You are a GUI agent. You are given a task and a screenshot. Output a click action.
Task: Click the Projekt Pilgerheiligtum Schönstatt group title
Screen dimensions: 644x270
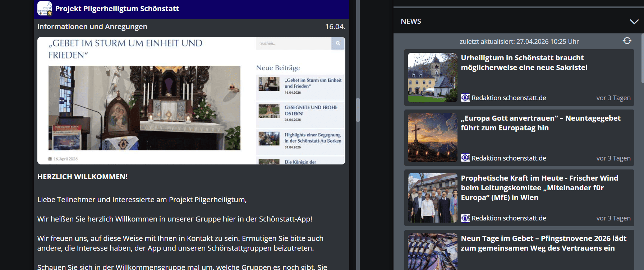[117, 9]
